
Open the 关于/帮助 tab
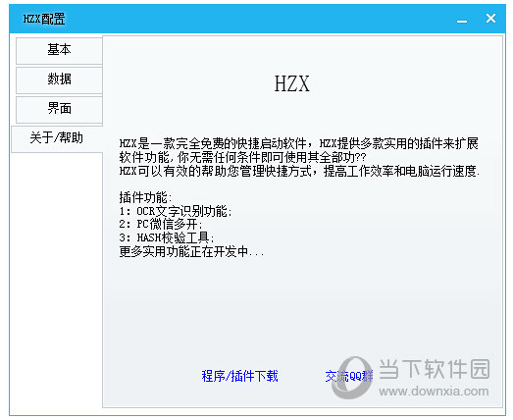click(x=57, y=139)
